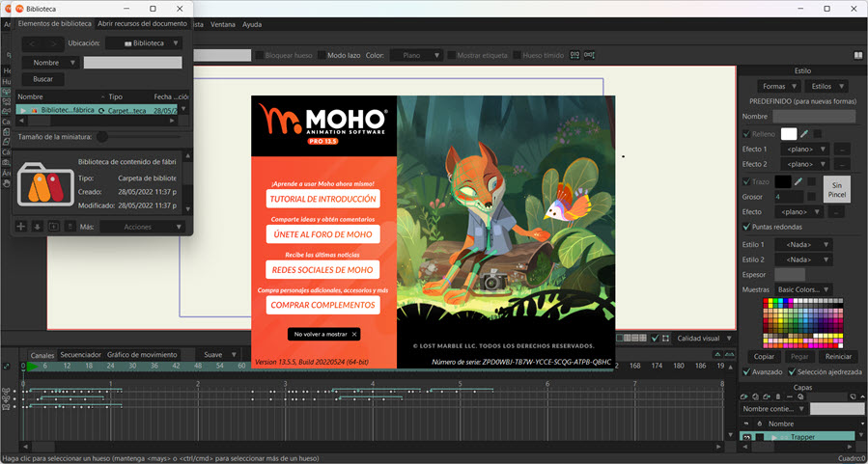Switch to Abrir recursos del documento tab
The image size is (868, 464).
tap(142, 24)
